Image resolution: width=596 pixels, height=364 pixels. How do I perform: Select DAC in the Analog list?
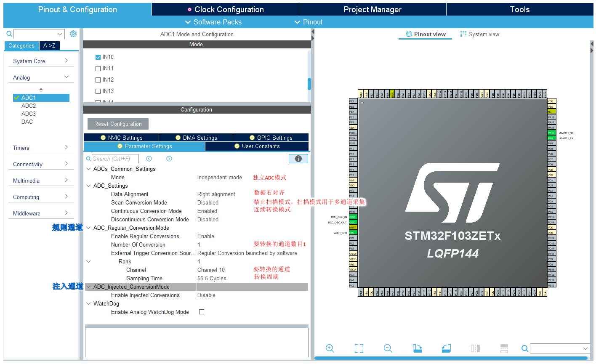pyautogui.click(x=27, y=122)
